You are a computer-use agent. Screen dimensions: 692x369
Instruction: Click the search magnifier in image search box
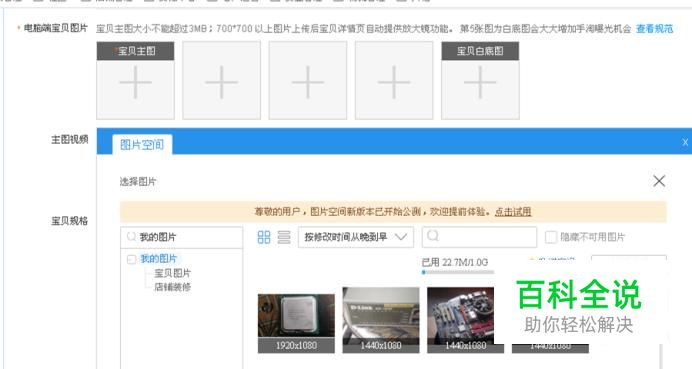[x=433, y=236]
